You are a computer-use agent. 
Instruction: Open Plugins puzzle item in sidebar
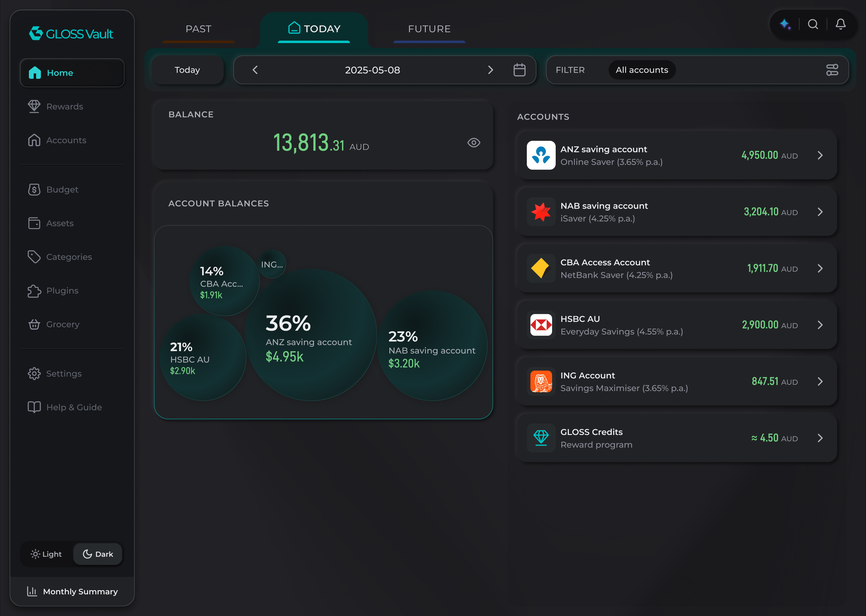coord(72,291)
